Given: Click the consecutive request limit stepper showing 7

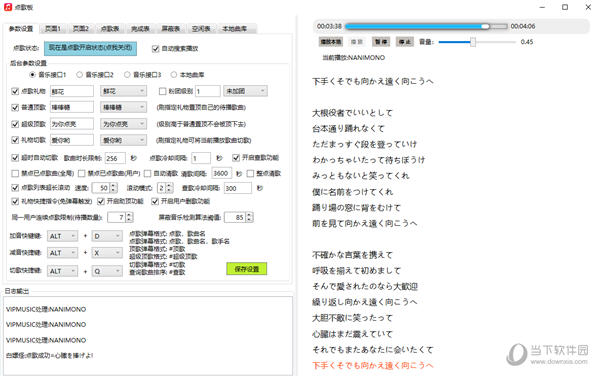Looking at the screenshot, I should [x=120, y=217].
